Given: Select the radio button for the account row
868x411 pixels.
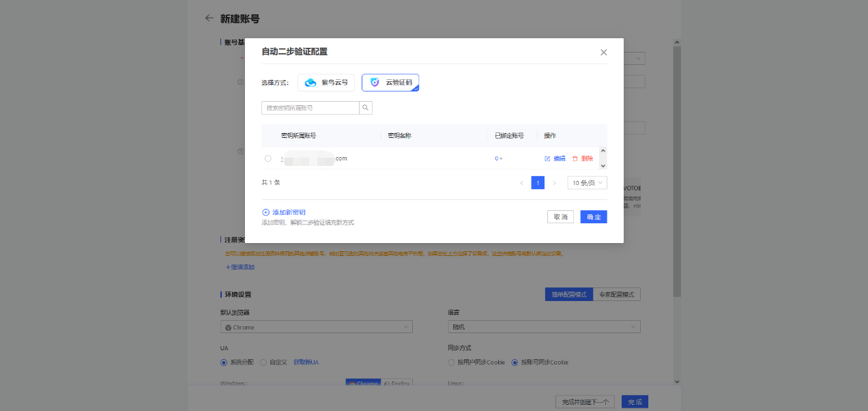Looking at the screenshot, I should [267, 158].
